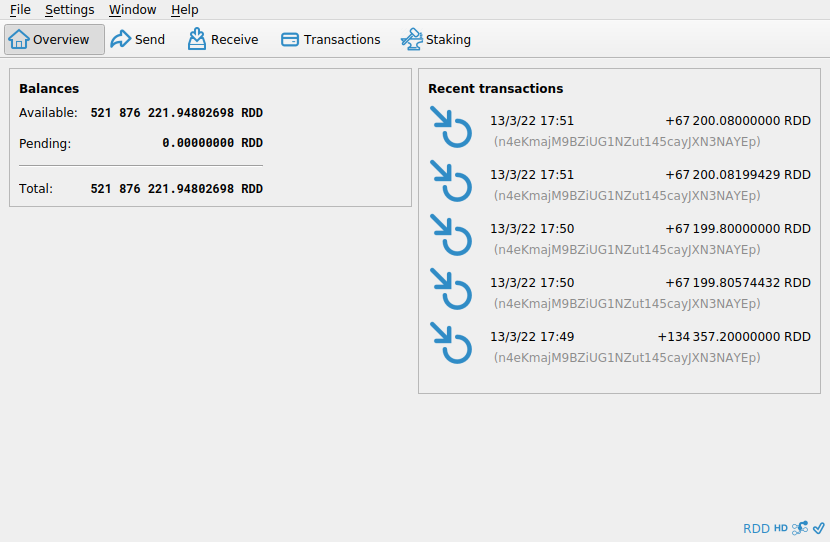Viewport: 830px width, 542px height.
Task: Select the +67 200.08199429 RDD amount
Action: pos(738,175)
